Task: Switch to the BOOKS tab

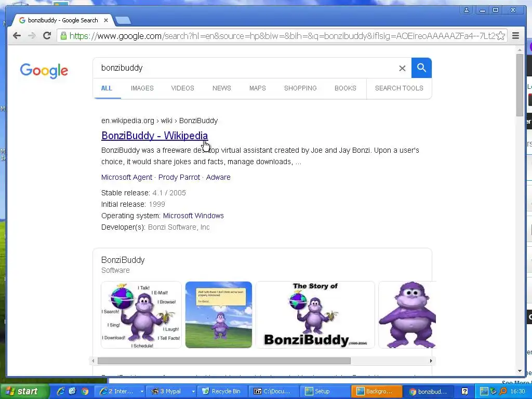Action: pyautogui.click(x=345, y=88)
